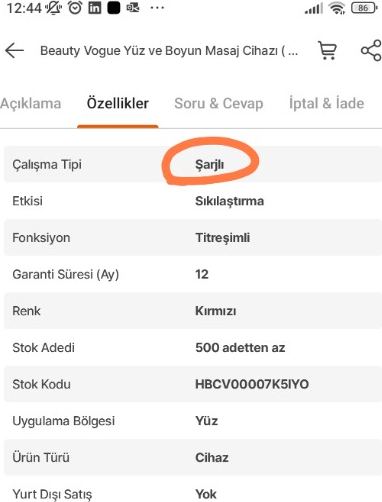Tap the Kırmızı color value
Viewport: 382px width, 502px height.
(x=216, y=311)
